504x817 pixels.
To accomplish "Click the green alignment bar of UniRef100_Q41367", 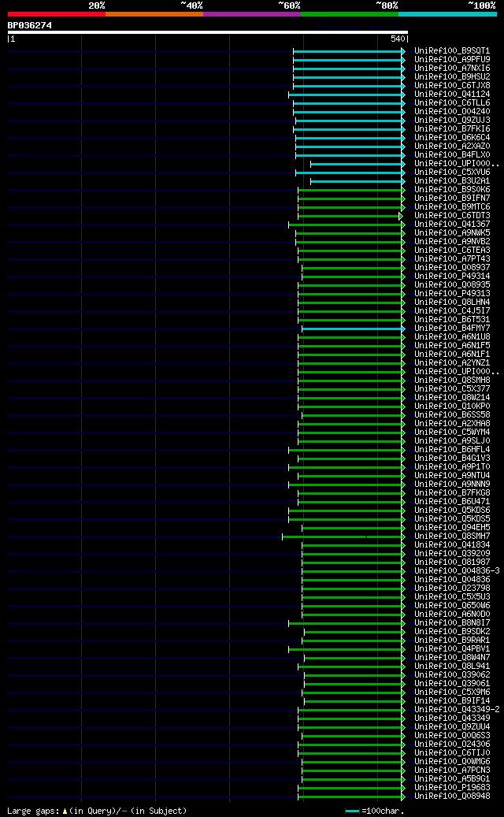I will pos(345,225).
